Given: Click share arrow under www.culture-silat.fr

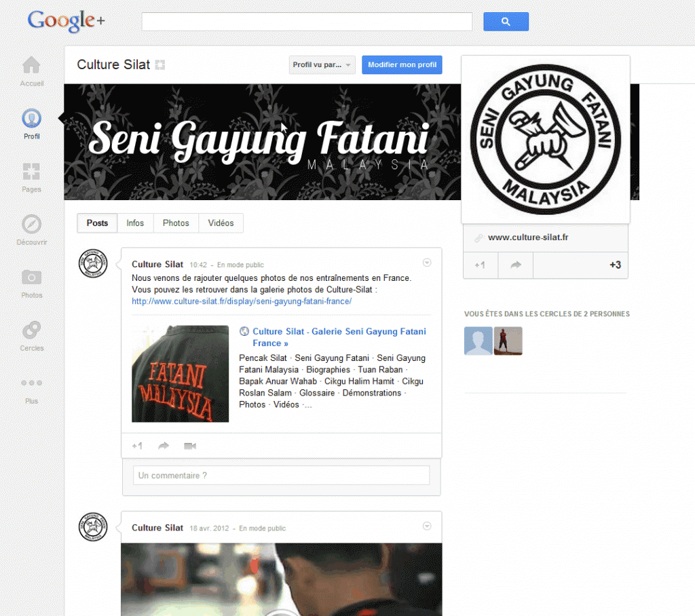Looking at the screenshot, I should (x=516, y=265).
